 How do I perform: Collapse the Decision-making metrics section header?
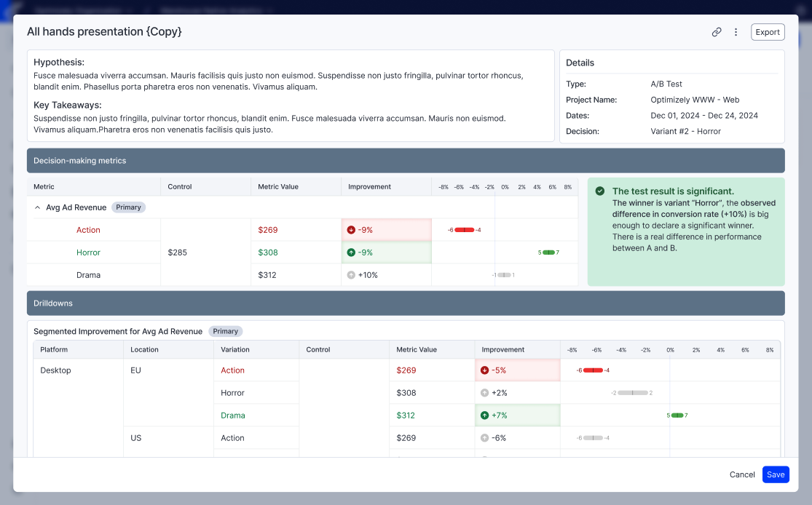[406, 161]
